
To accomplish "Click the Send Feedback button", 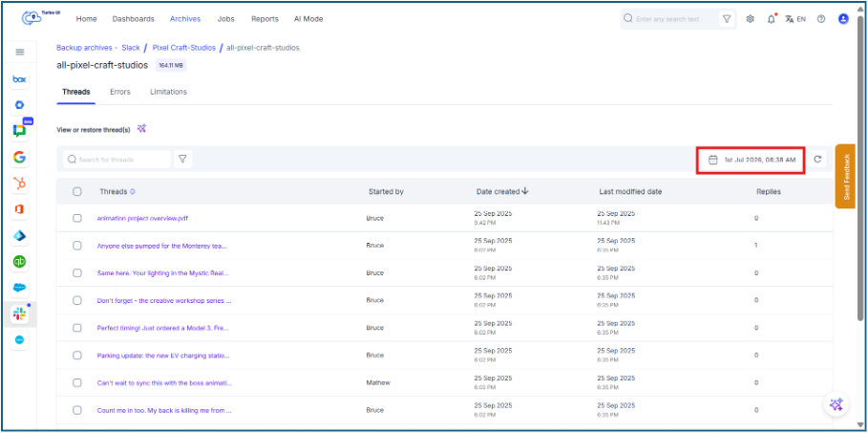I will click(845, 176).
